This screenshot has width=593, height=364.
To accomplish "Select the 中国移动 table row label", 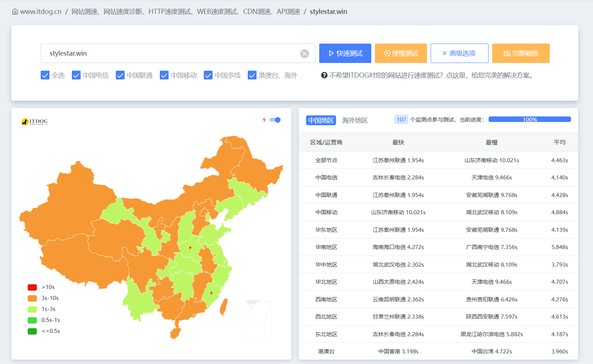I will tap(326, 212).
